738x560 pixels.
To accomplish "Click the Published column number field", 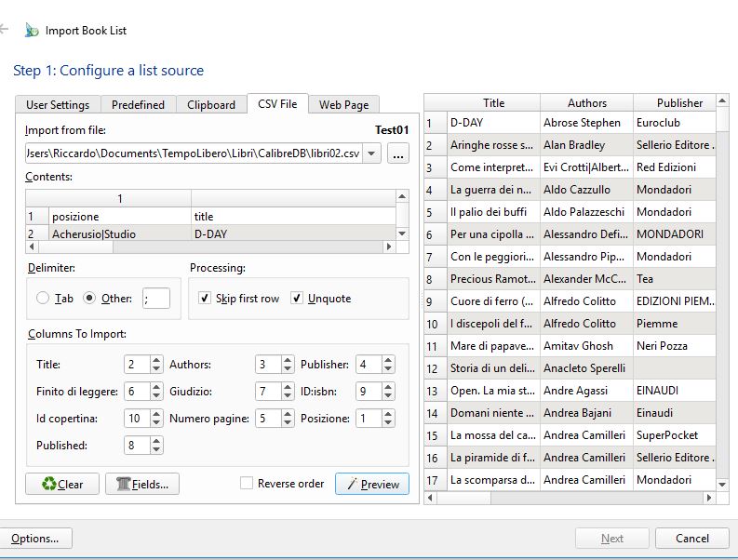I will pos(138,446).
